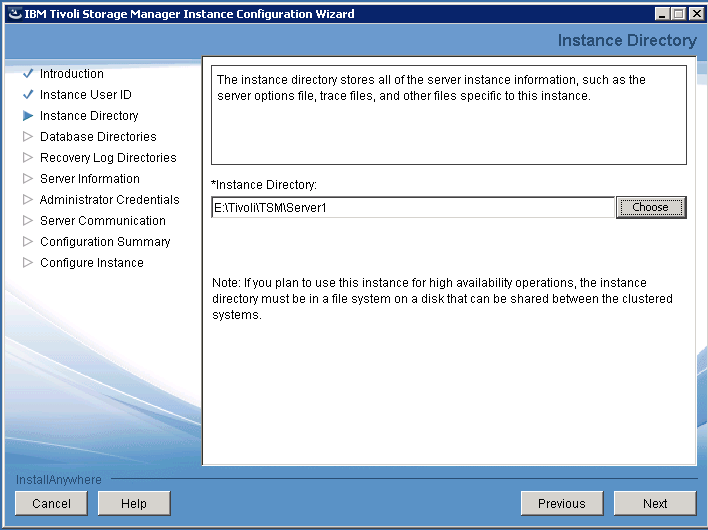Click the high availability note text

(442, 299)
